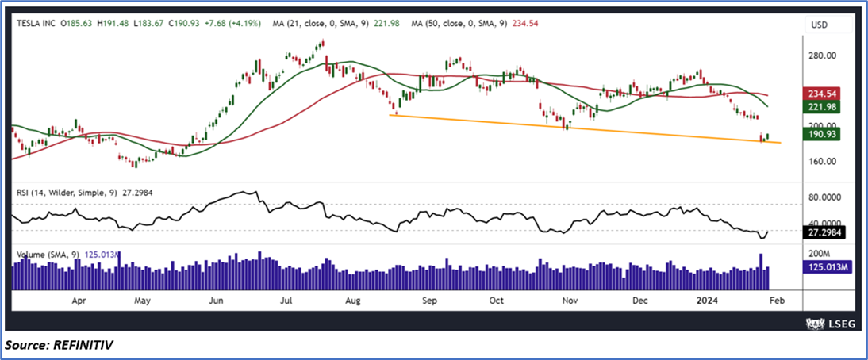Viewport: 868px width, 360px height.
Task: Click the Apr date axis label
Action: coord(79,301)
